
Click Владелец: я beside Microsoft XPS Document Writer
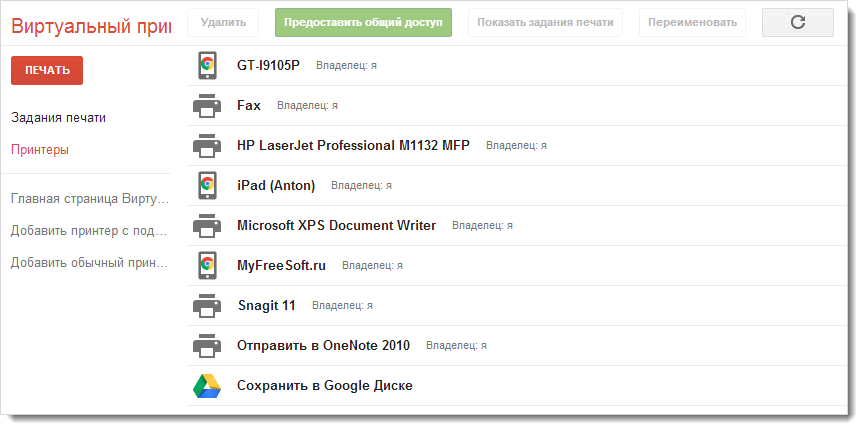(x=482, y=226)
